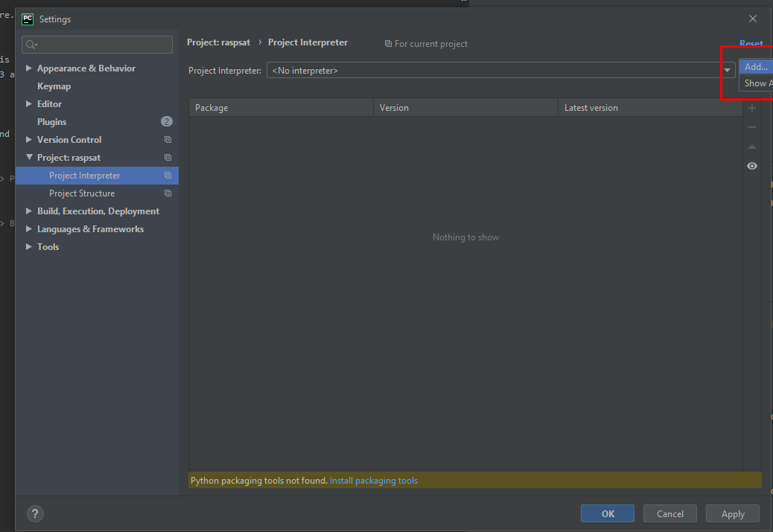Select the Show All menu entry
This screenshot has height=532, width=773.
(x=756, y=83)
